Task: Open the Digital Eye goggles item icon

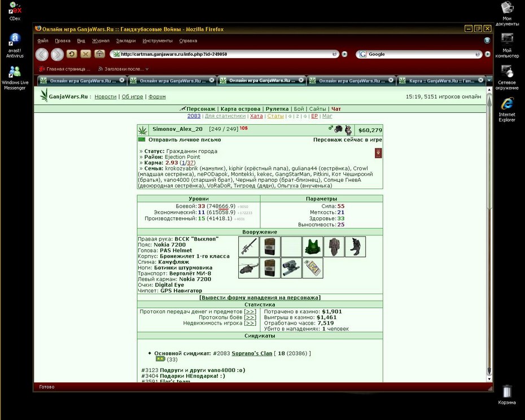Action: [291, 268]
